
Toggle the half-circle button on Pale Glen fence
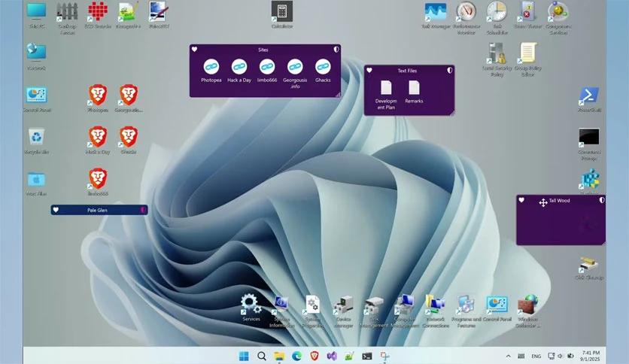pyautogui.click(x=143, y=210)
